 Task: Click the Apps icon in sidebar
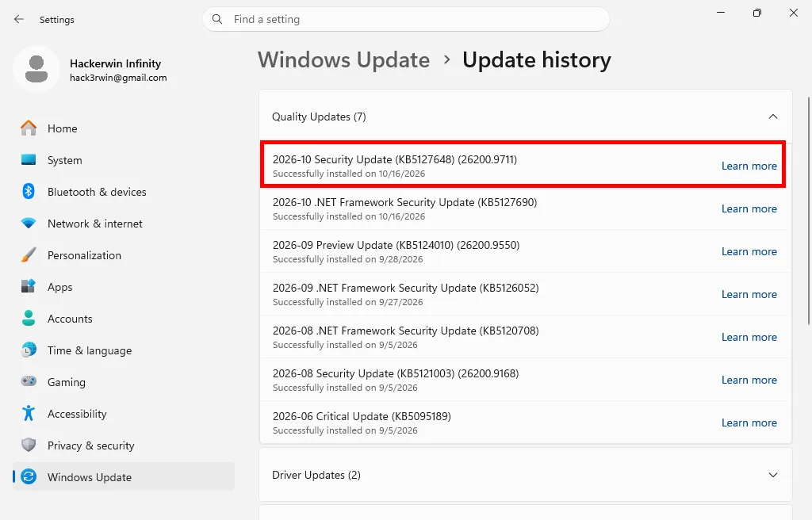29,286
